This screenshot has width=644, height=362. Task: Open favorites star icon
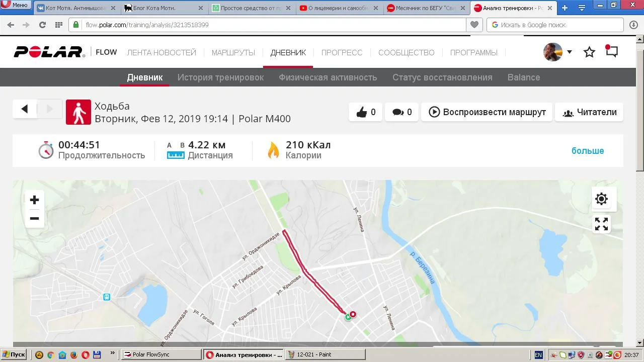tap(590, 52)
